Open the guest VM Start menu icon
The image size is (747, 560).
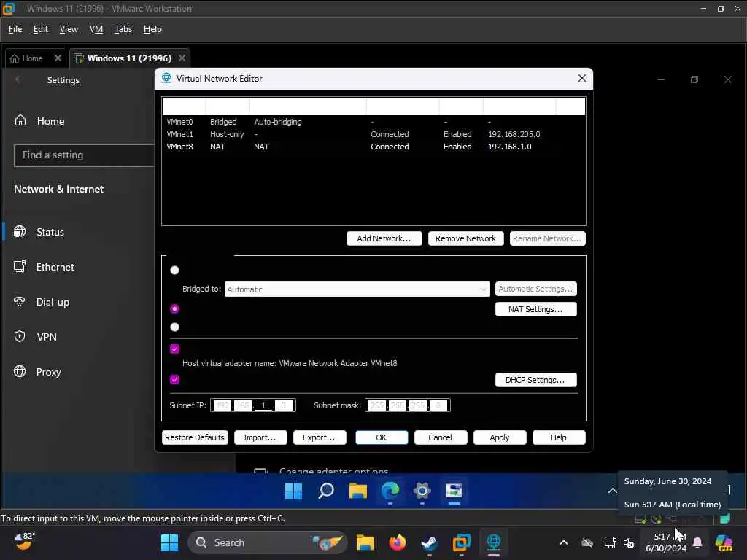(293, 491)
